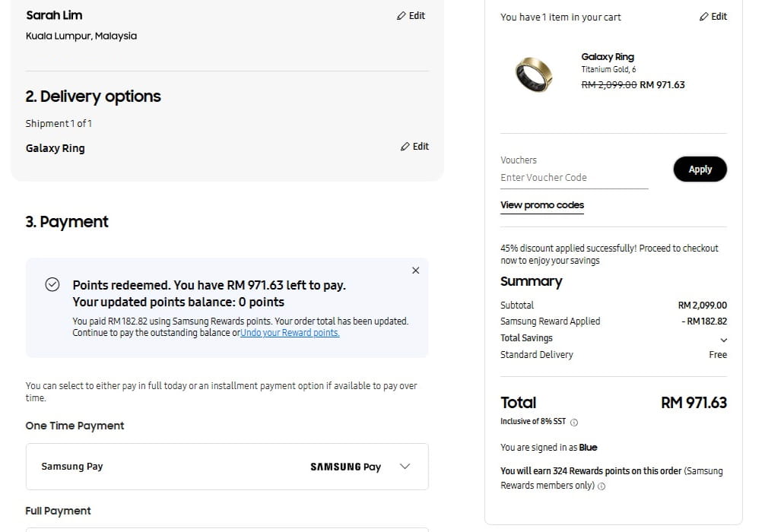Viewport: 762px width, 532px height.
Task: Expand the Samsung Pay payment option
Action: (405, 467)
